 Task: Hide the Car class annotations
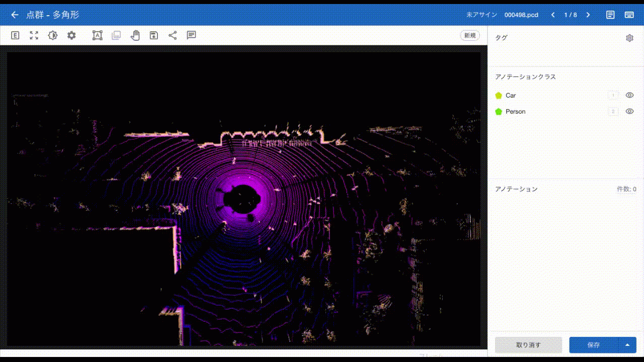629,95
